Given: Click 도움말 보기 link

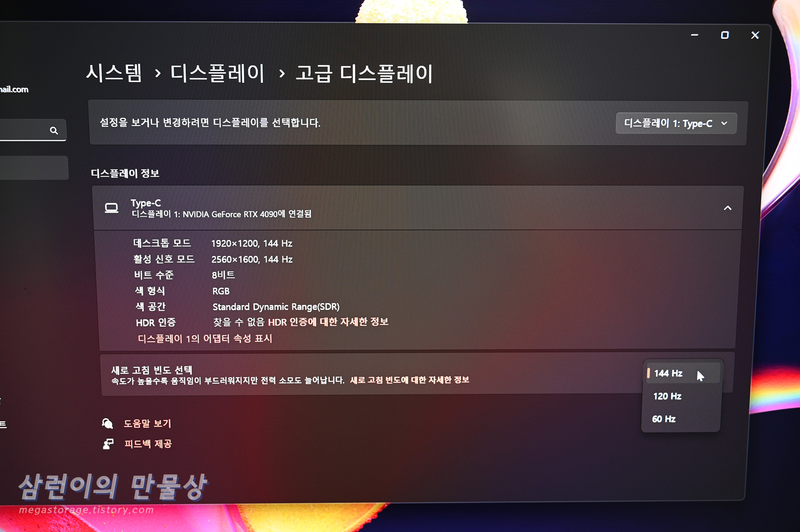Looking at the screenshot, I should [147, 423].
